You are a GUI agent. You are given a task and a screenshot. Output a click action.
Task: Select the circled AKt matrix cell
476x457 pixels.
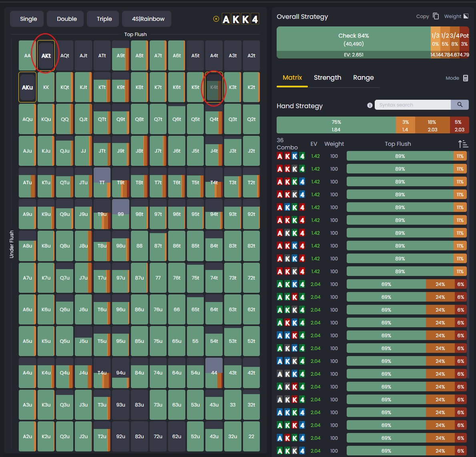point(46,55)
